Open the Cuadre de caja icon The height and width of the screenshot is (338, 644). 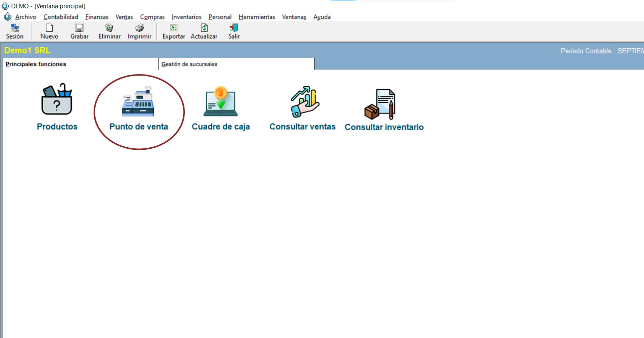(220, 102)
